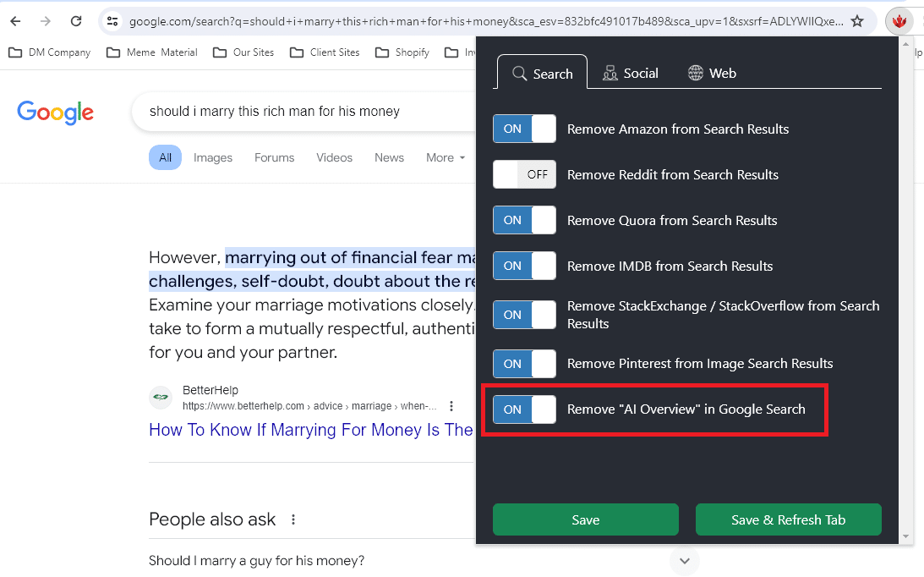Open site information icon in address bar
This screenshot has height=577, width=924.
point(112,21)
